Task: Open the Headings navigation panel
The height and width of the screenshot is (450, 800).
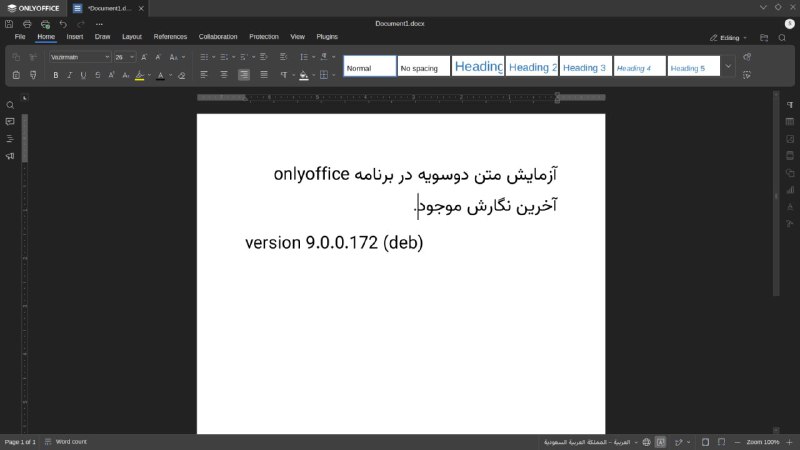Action: (x=10, y=139)
